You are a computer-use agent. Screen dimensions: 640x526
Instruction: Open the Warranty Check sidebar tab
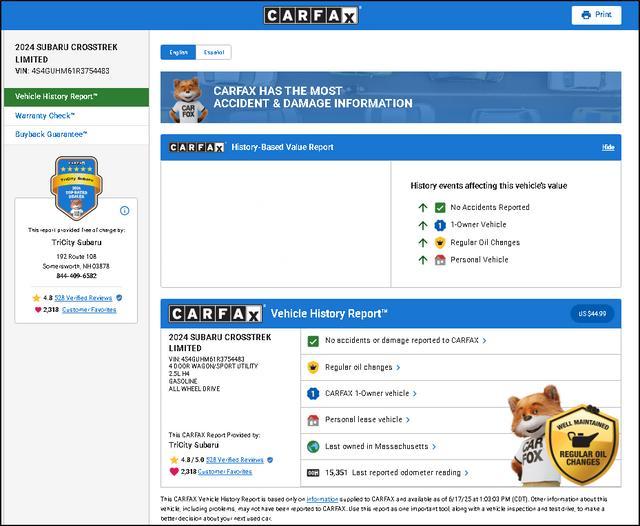coord(76,116)
